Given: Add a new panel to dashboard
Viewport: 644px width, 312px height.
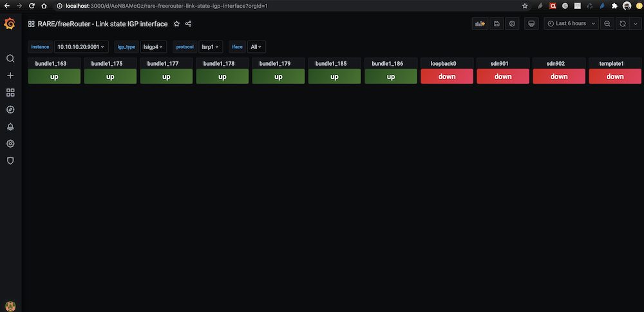Looking at the screenshot, I should 480,24.
